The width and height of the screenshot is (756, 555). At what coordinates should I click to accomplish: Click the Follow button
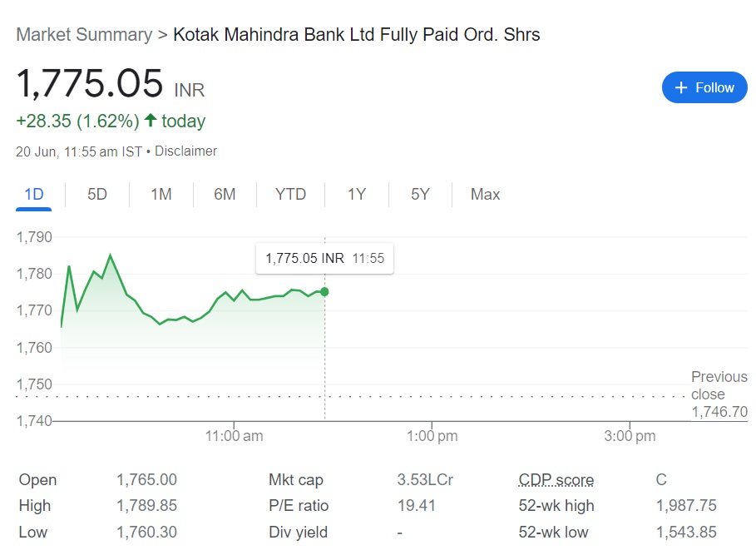(704, 87)
